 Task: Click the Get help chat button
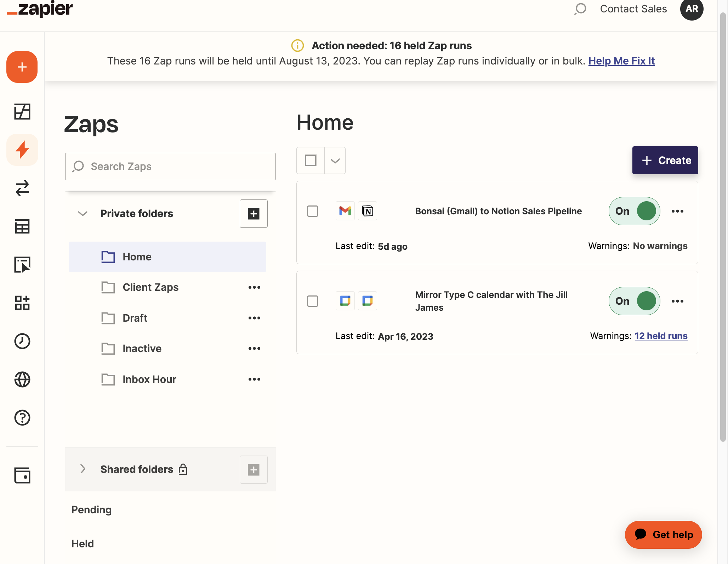coord(663,535)
